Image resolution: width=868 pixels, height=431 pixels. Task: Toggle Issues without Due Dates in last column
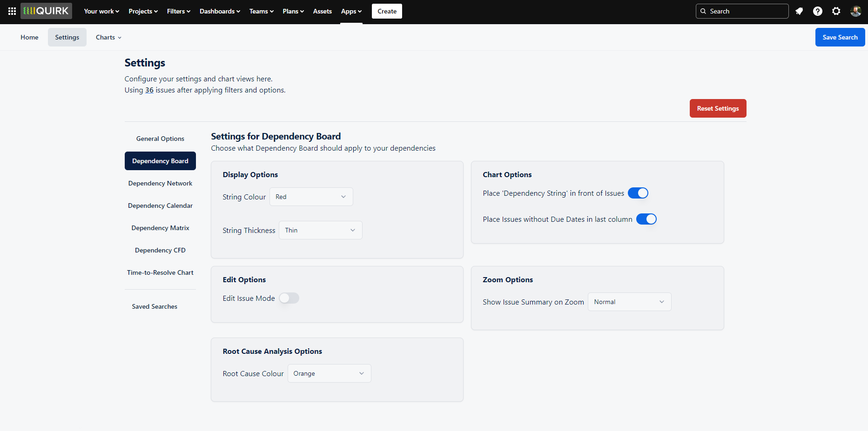pyautogui.click(x=646, y=219)
